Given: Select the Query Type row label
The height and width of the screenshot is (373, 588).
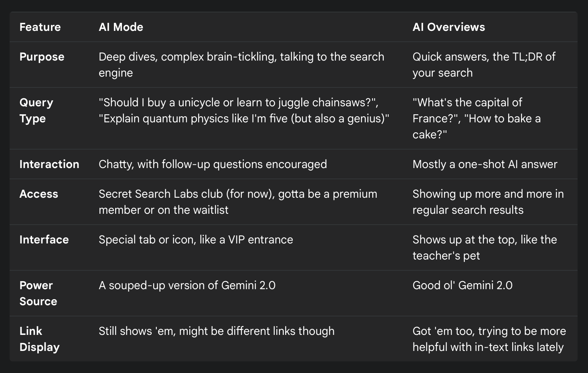Looking at the screenshot, I should tap(36, 110).
